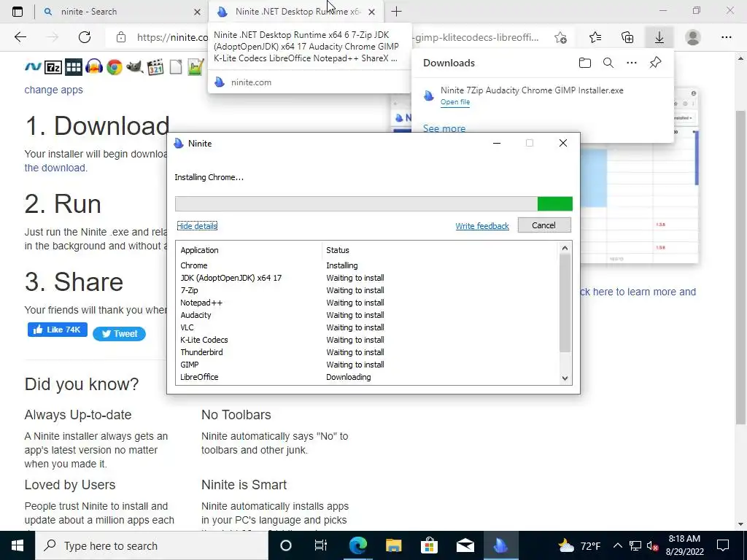Click Open file under downloaded installer
Screen dimensions: 747x560
point(455,102)
